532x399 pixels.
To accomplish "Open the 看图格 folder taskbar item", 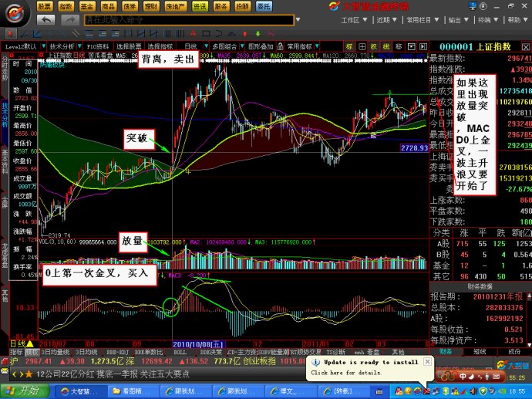I will [133, 391].
